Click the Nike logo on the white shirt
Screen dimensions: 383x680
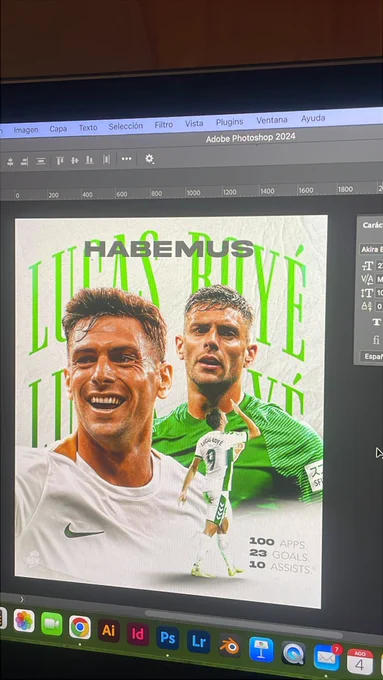(x=84, y=531)
